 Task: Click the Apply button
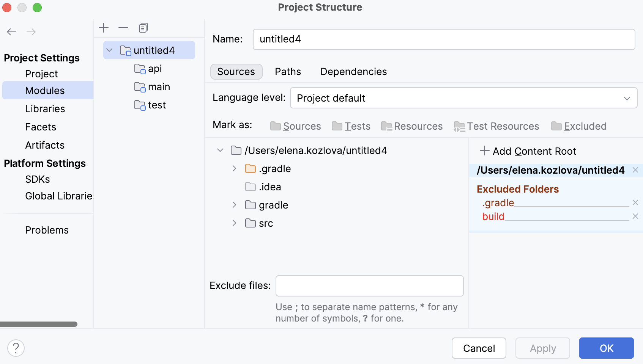point(543,348)
